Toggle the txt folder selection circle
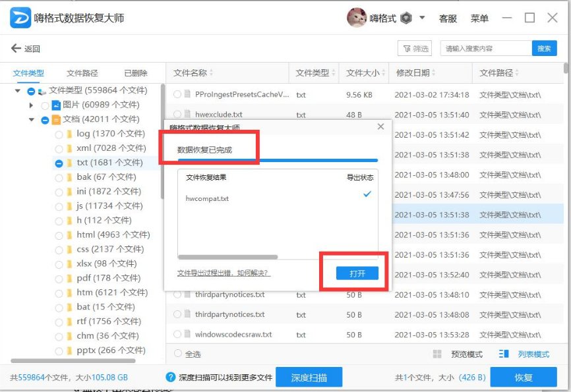 click(59, 163)
